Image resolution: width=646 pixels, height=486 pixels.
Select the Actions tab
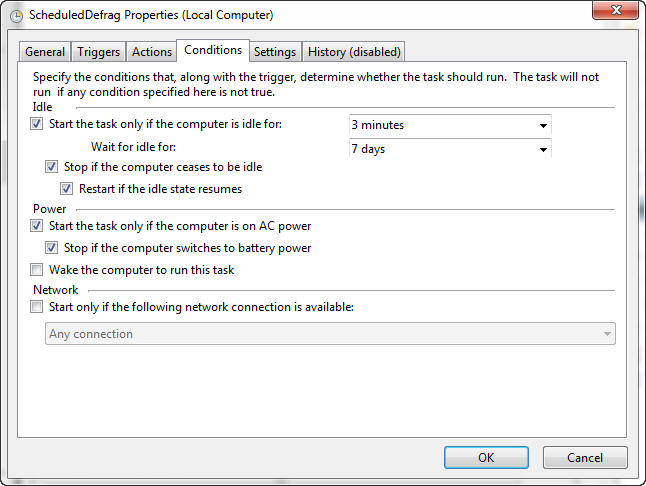tap(152, 52)
